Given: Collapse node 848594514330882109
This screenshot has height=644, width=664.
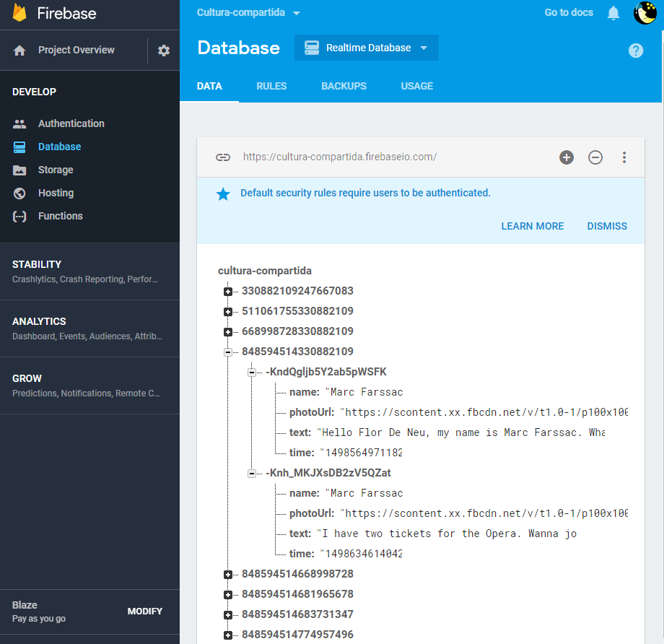Looking at the screenshot, I should click(228, 352).
